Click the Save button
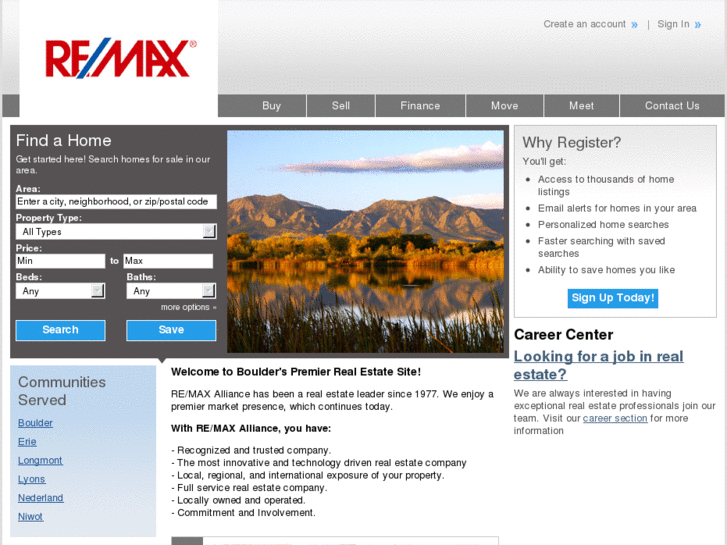The image size is (727, 545). click(171, 330)
